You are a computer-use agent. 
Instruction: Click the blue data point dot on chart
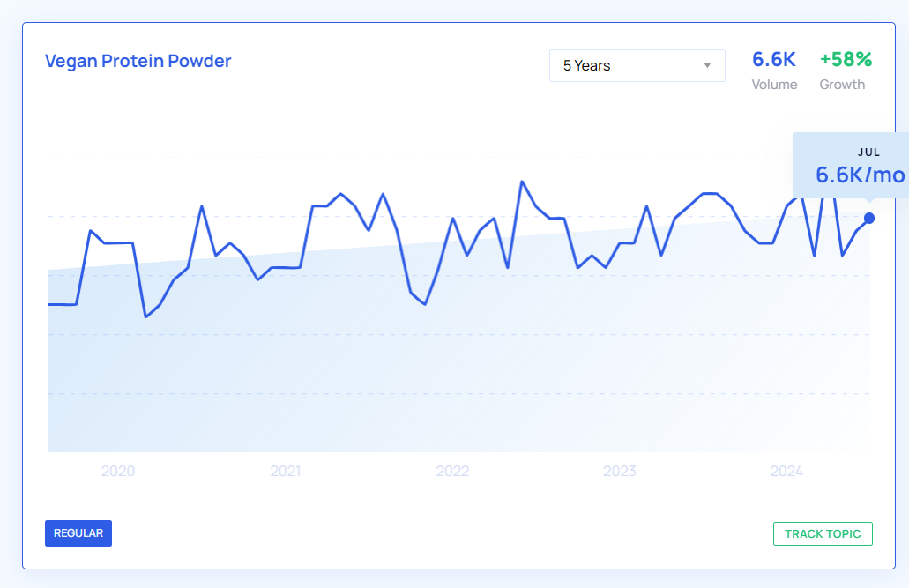869,218
